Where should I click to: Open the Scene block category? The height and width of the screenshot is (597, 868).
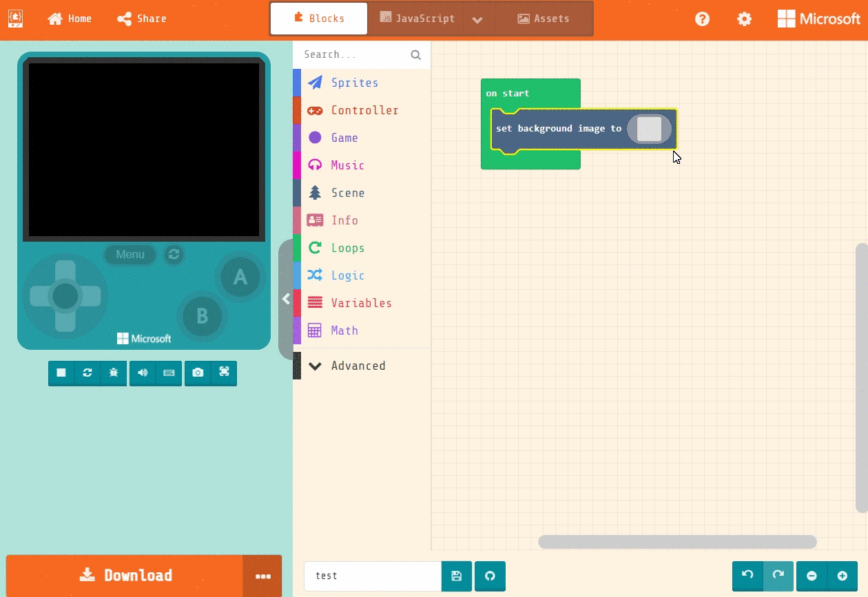[x=362, y=193]
